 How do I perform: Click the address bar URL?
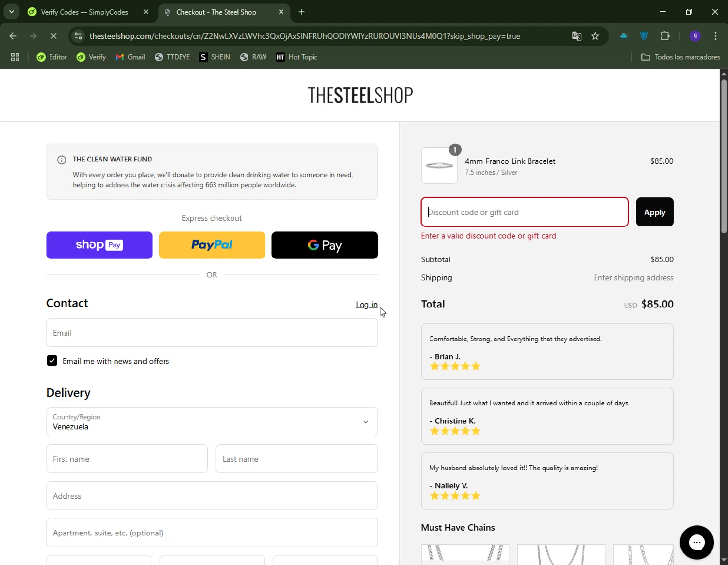coord(305,36)
